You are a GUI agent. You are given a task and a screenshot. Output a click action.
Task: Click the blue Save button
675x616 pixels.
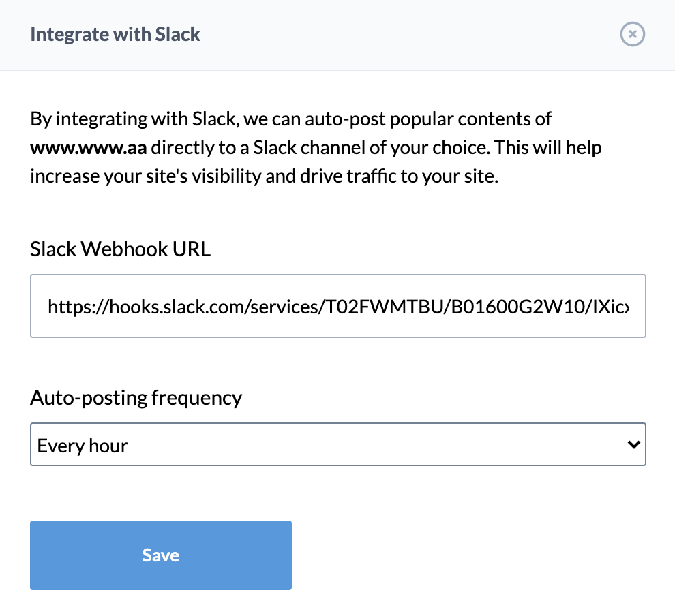click(161, 555)
